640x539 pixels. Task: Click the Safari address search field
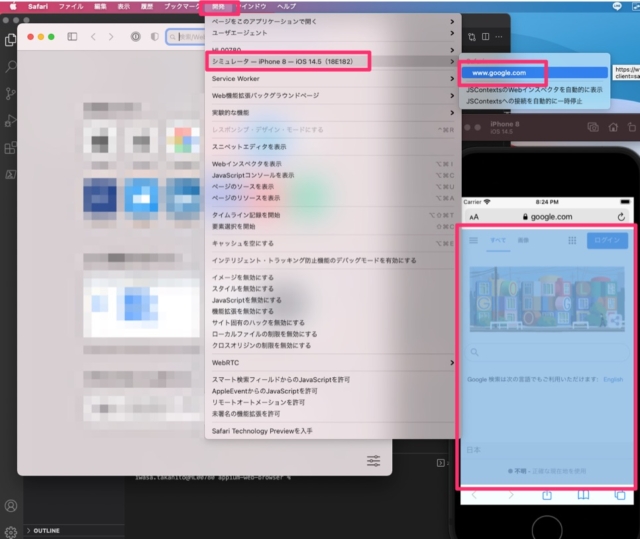click(x=188, y=37)
